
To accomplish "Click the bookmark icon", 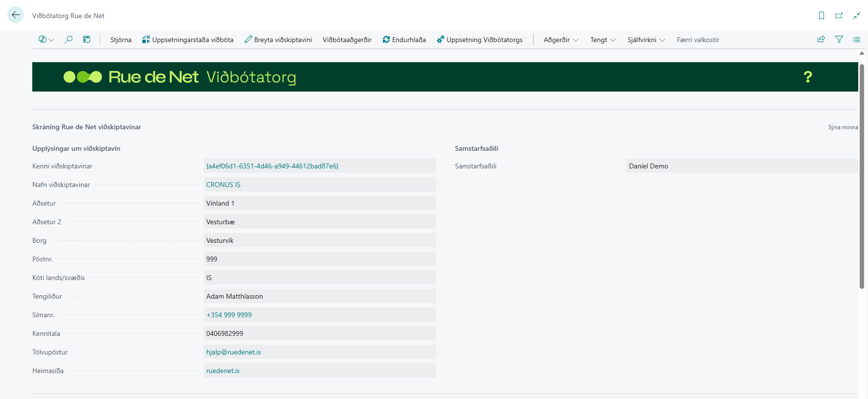I will click(x=822, y=16).
